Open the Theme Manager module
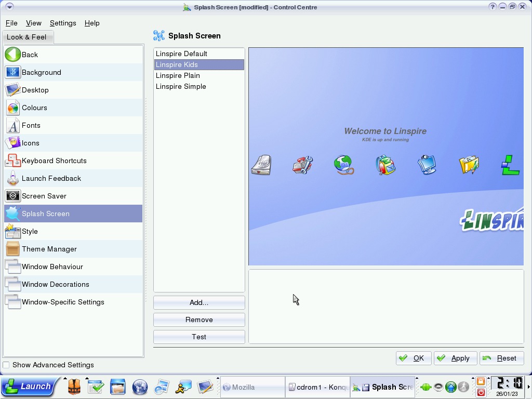Viewport: 532px width, 399px height. [x=49, y=249]
